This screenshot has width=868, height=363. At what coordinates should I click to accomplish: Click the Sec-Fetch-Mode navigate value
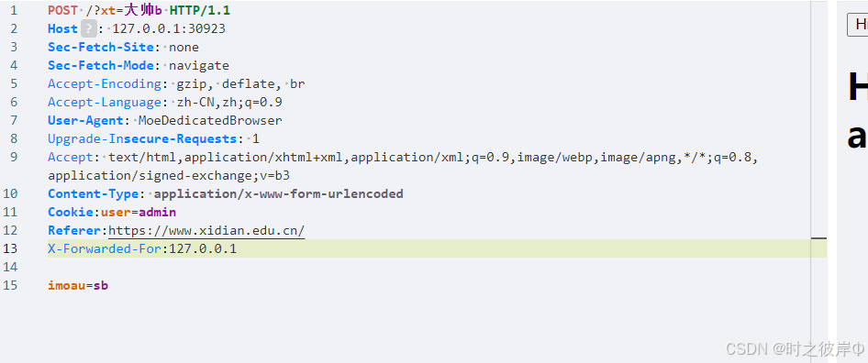[199, 66]
